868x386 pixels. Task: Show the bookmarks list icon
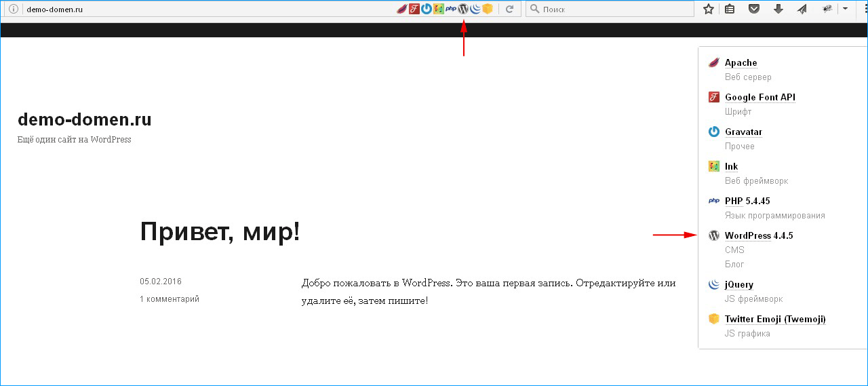(730, 9)
